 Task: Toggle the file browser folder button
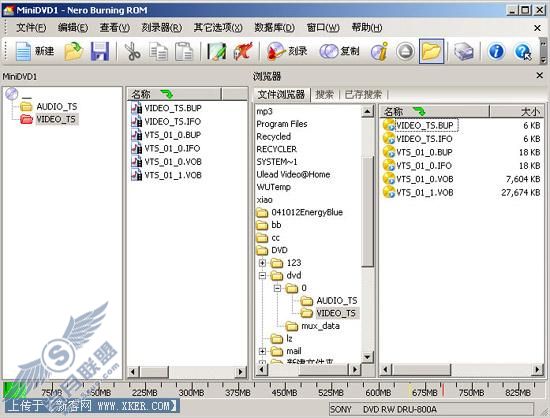pyautogui.click(x=431, y=51)
